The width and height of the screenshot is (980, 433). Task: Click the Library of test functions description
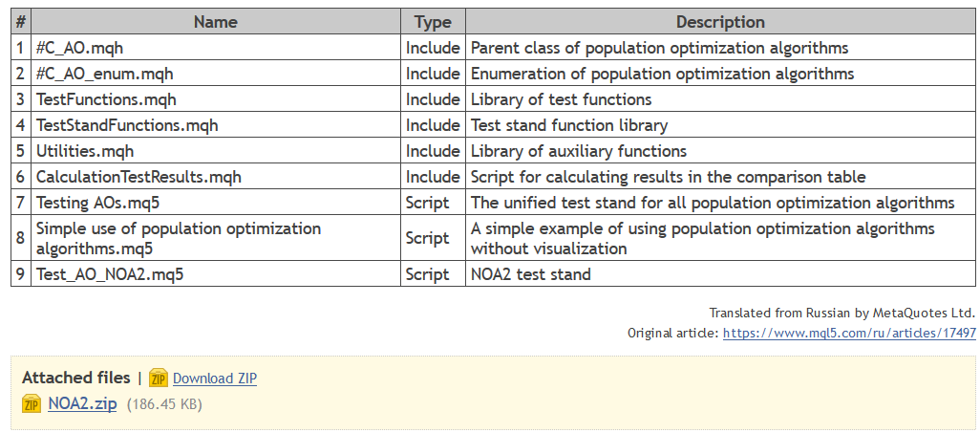click(x=561, y=99)
